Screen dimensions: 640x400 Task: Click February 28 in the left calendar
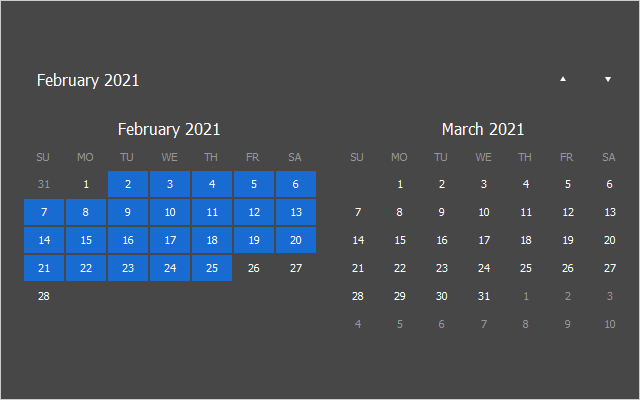click(44, 296)
